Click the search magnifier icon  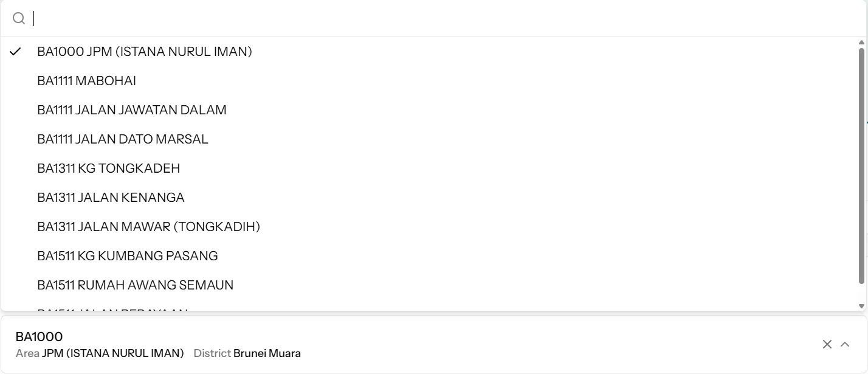point(19,19)
